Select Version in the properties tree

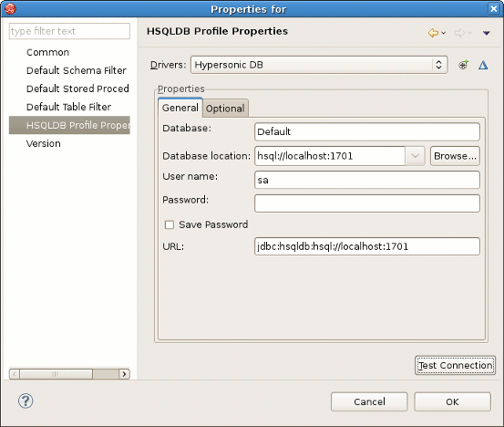coord(44,143)
